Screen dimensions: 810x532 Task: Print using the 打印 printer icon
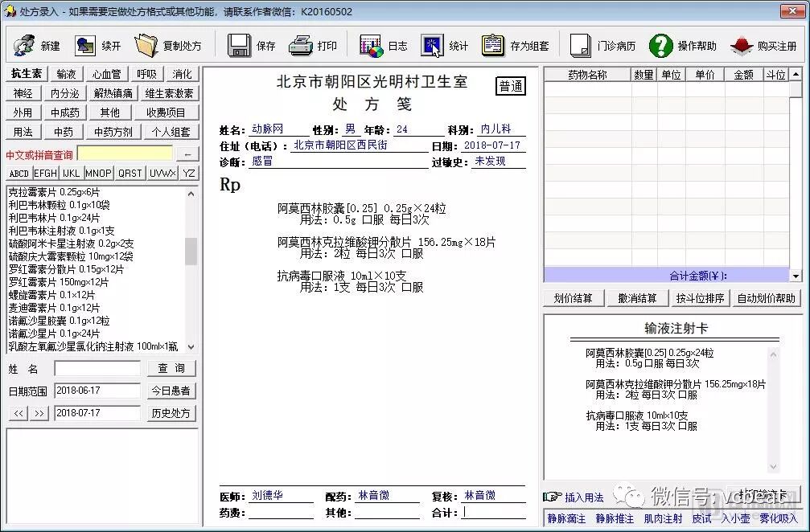point(301,46)
